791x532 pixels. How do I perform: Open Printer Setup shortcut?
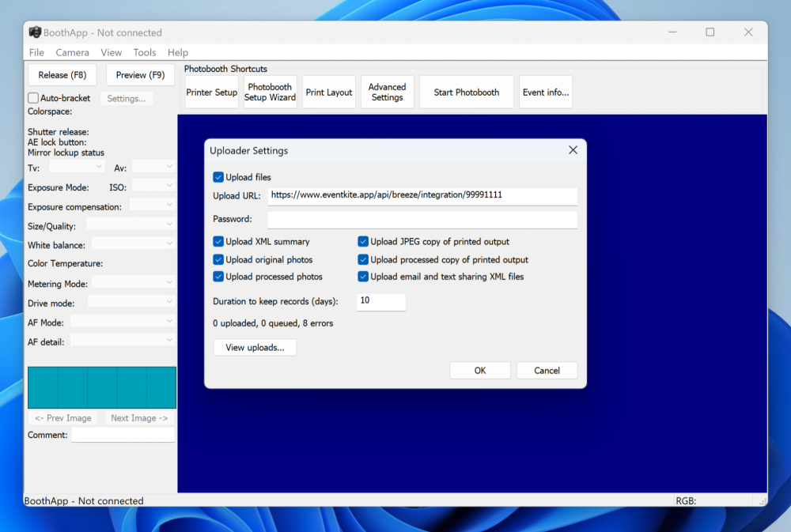coord(212,92)
